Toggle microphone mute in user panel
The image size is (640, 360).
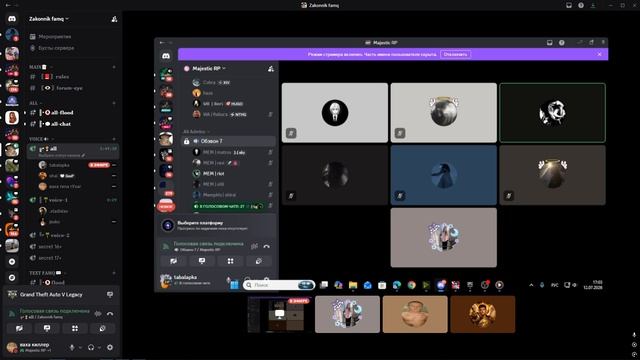(72, 347)
